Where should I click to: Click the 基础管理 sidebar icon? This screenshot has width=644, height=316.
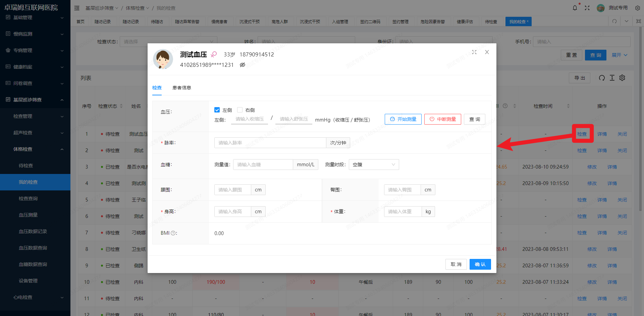(8, 17)
